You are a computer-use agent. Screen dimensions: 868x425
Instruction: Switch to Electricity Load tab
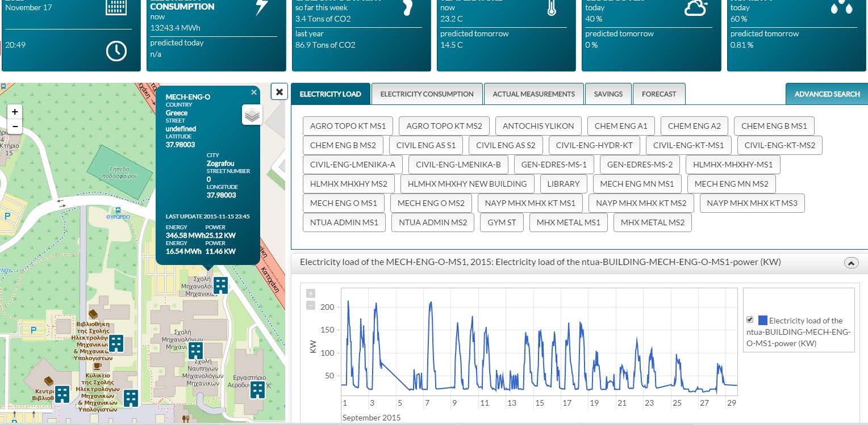(x=331, y=94)
